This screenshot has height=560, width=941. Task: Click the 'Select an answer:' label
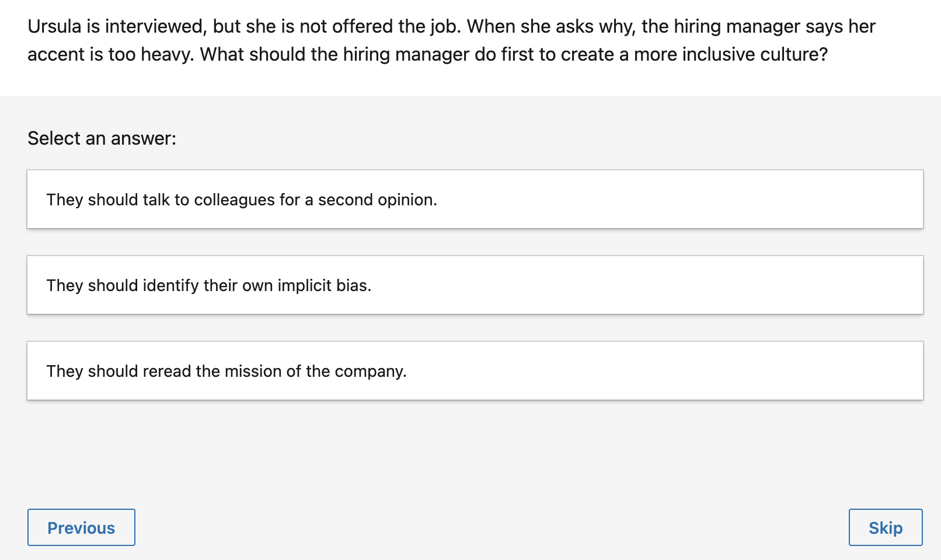(102, 138)
